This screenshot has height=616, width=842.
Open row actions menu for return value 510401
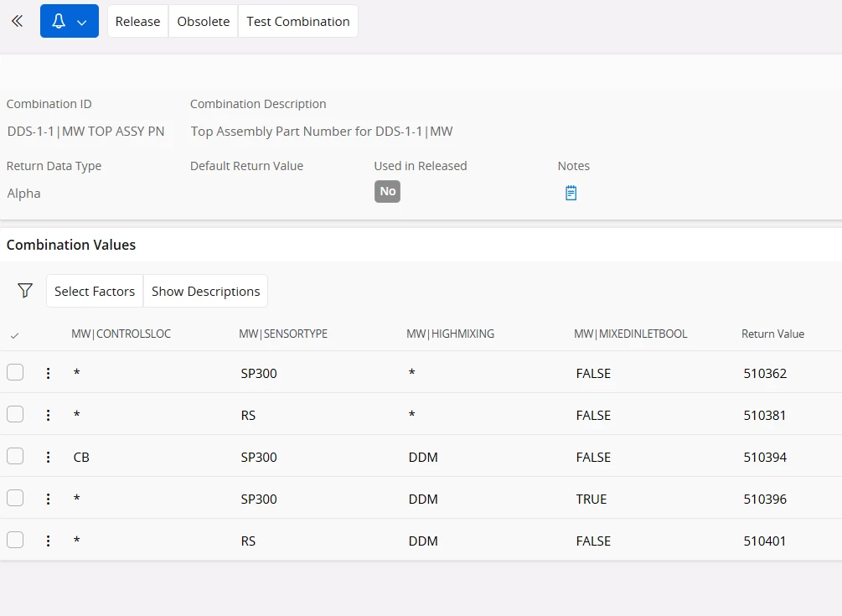pyautogui.click(x=49, y=541)
